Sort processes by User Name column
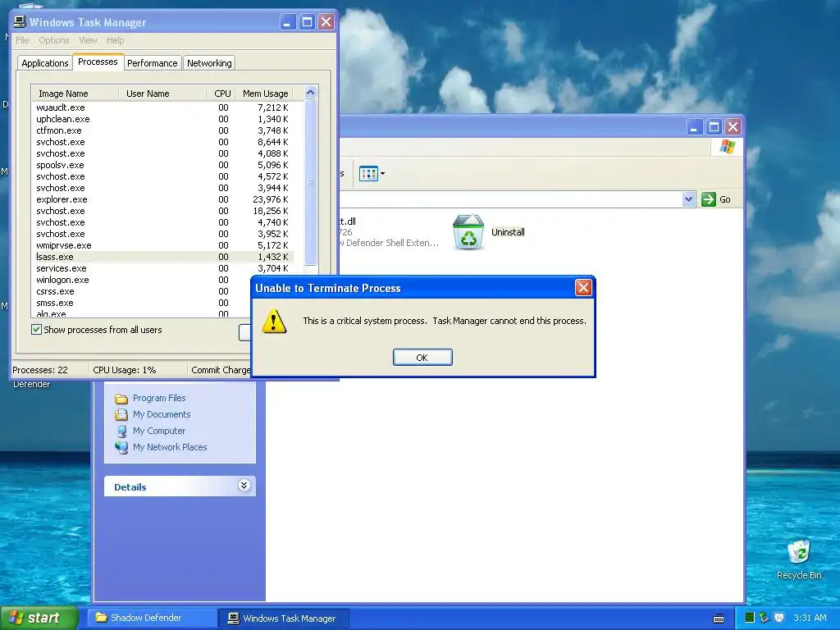 coord(162,94)
